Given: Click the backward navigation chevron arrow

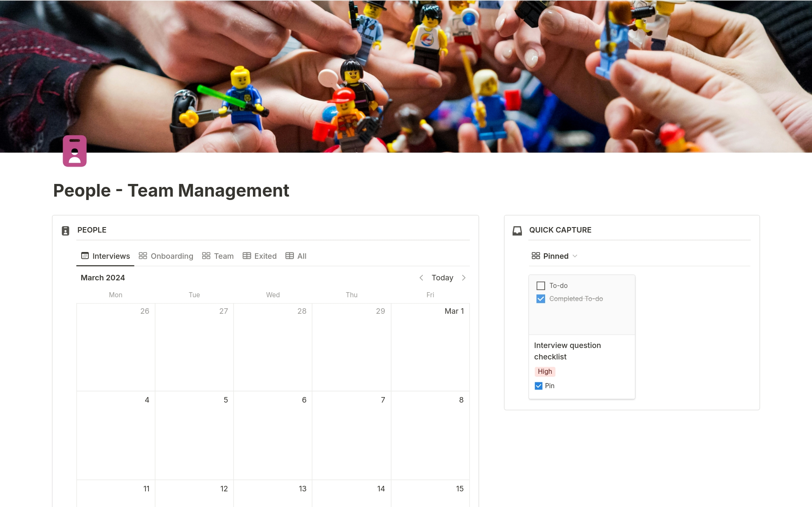Looking at the screenshot, I should (x=421, y=277).
